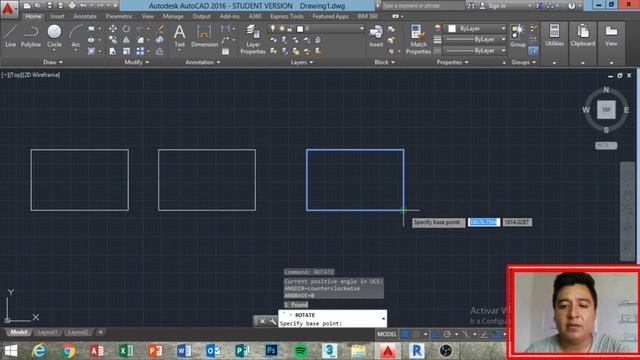Activate the Copy tool in Modify panel
Viewport: 640px width, 360px height.
click(113, 40)
